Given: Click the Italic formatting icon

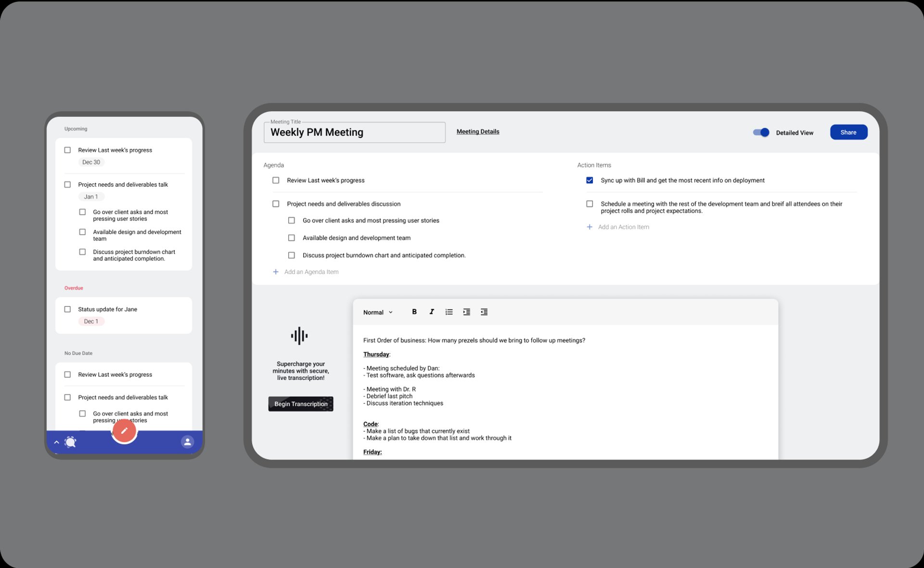Looking at the screenshot, I should click(x=432, y=312).
